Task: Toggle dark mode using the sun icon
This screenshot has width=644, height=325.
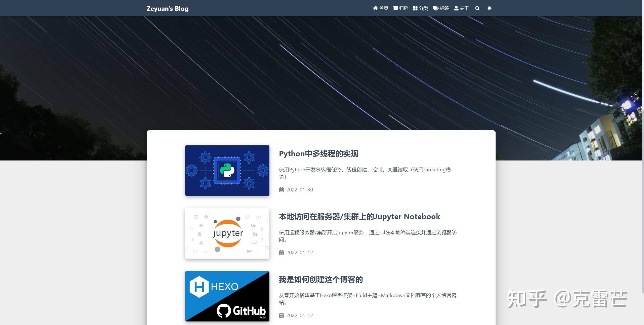Action: click(490, 8)
